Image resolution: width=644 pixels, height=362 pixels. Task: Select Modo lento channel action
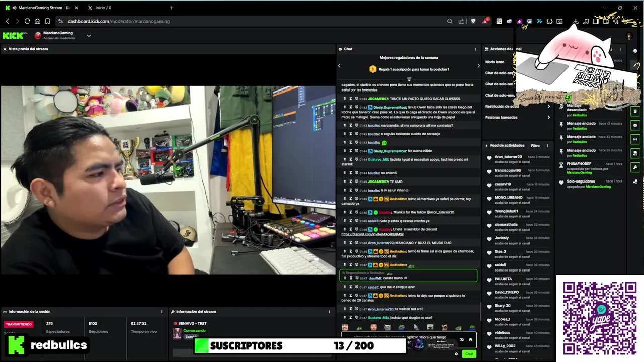[x=495, y=62]
